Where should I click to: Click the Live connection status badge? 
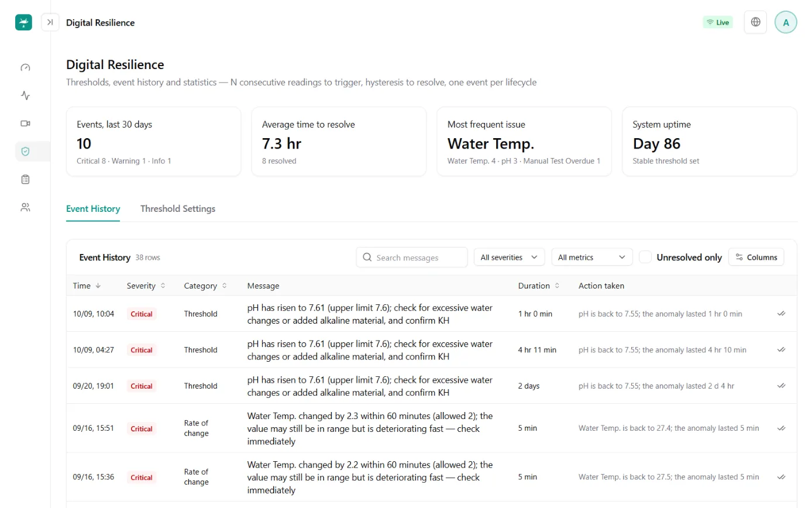click(x=718, y=22)
